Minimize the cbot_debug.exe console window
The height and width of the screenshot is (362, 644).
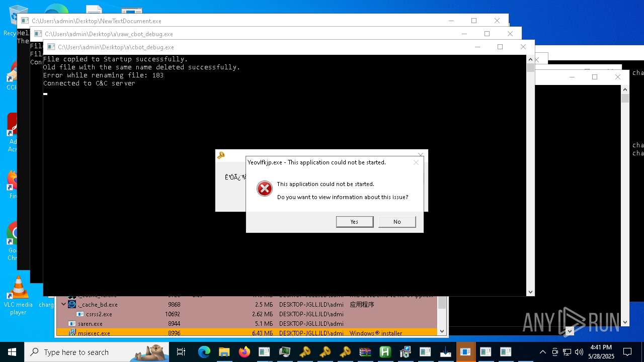(x=477, y=47)
